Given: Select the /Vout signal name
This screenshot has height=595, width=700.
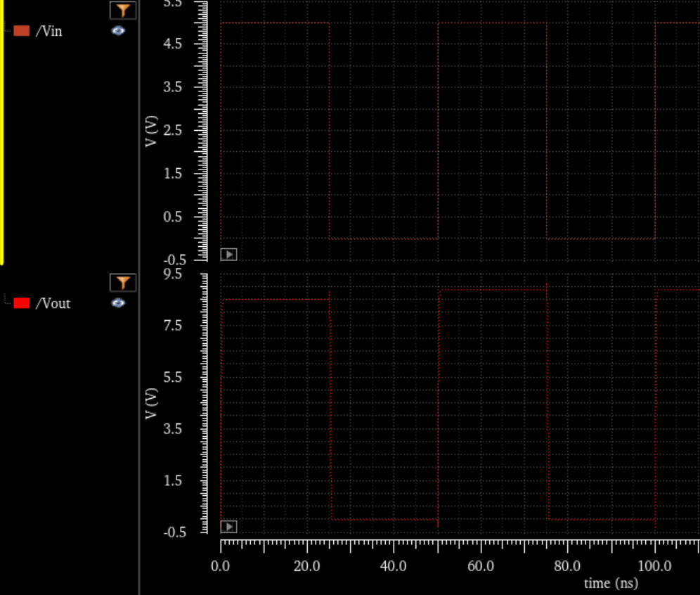Looking at the screenshot, I should (x=53, y=303).
